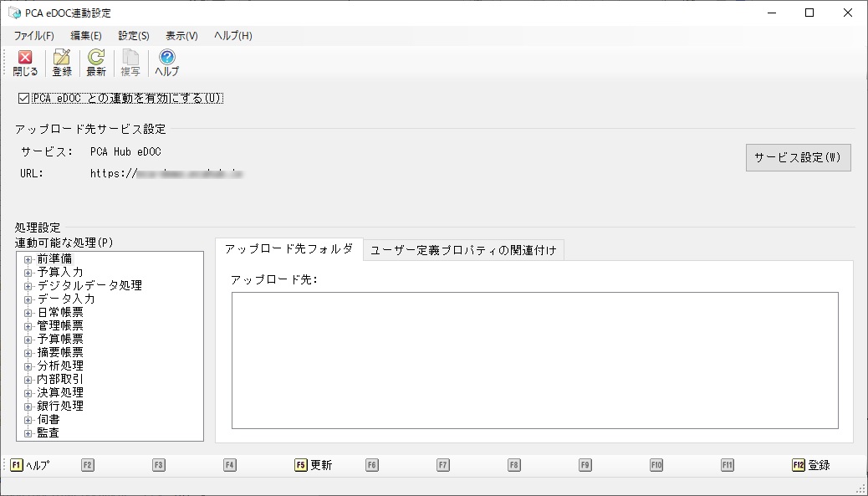
Task: Expand the デジタルデータ処理 tree node
Action: [28, 286]
